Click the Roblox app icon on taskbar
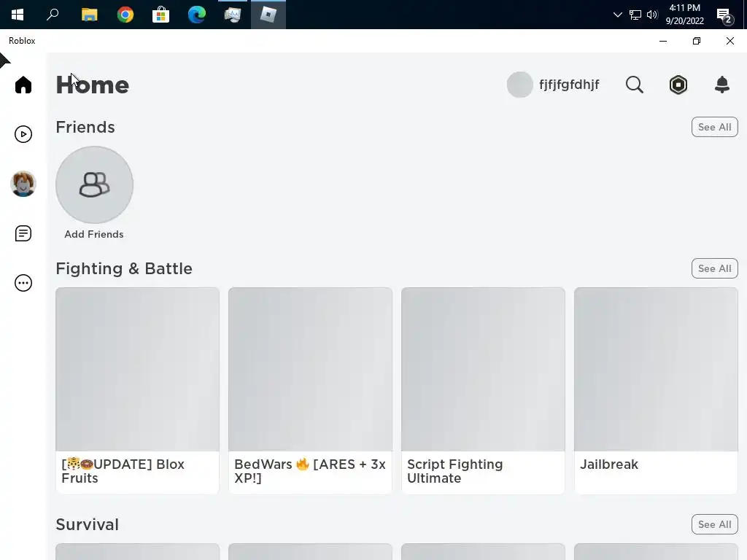Image resolution: width=747 pixels, height=560 pixels. (268, 15)
